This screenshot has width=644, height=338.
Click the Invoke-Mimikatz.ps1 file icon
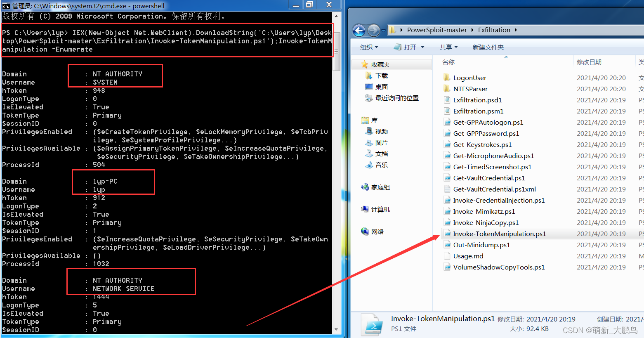coord(447,211)
